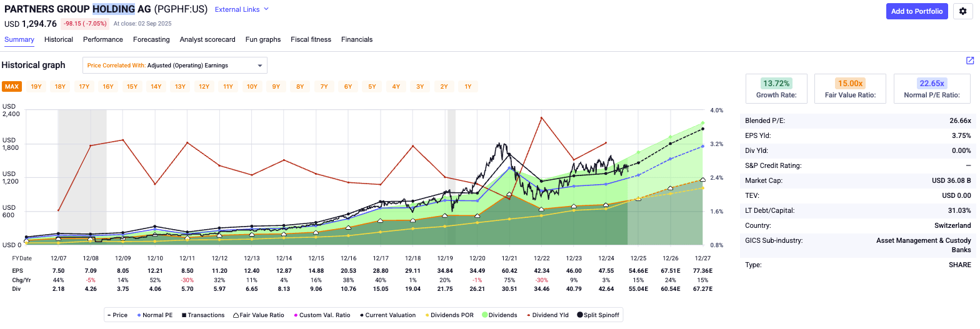
Task: Switch to the Summary tab
Action: pyautogui.click(x=19, y=39)
